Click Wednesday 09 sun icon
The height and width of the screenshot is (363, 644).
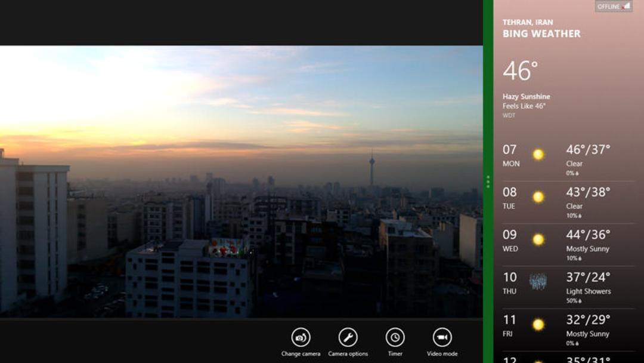[538, 239]
